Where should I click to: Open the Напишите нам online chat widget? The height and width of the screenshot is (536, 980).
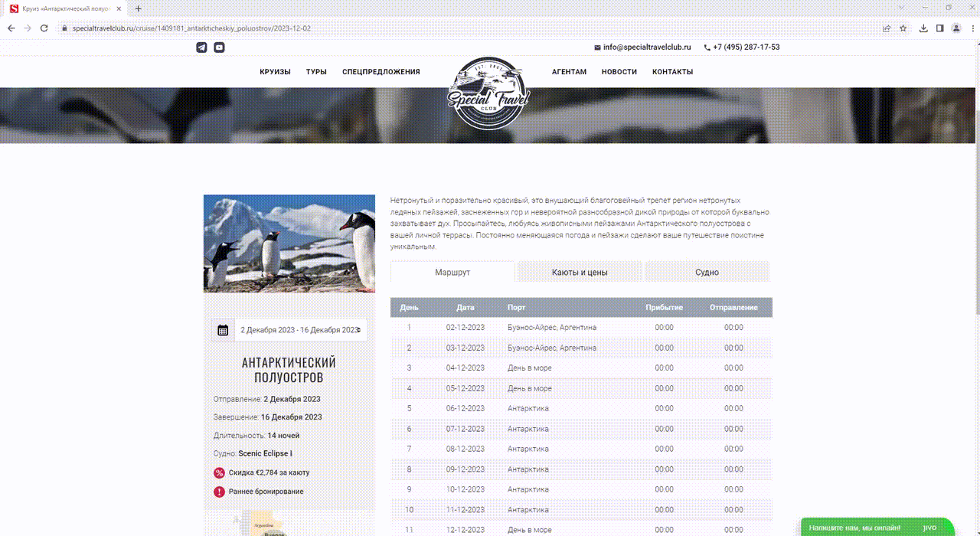(877, 528)
